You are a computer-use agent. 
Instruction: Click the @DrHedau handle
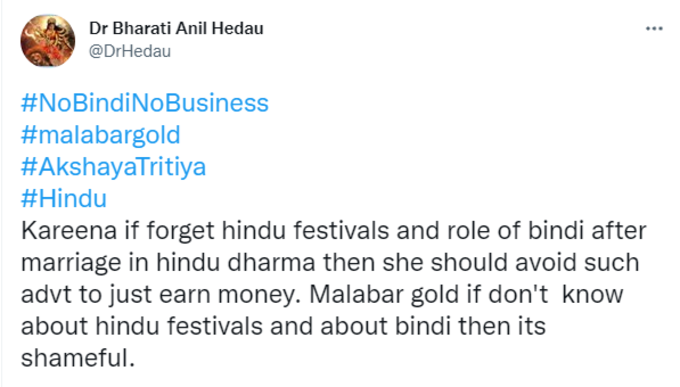coord(130,52)
